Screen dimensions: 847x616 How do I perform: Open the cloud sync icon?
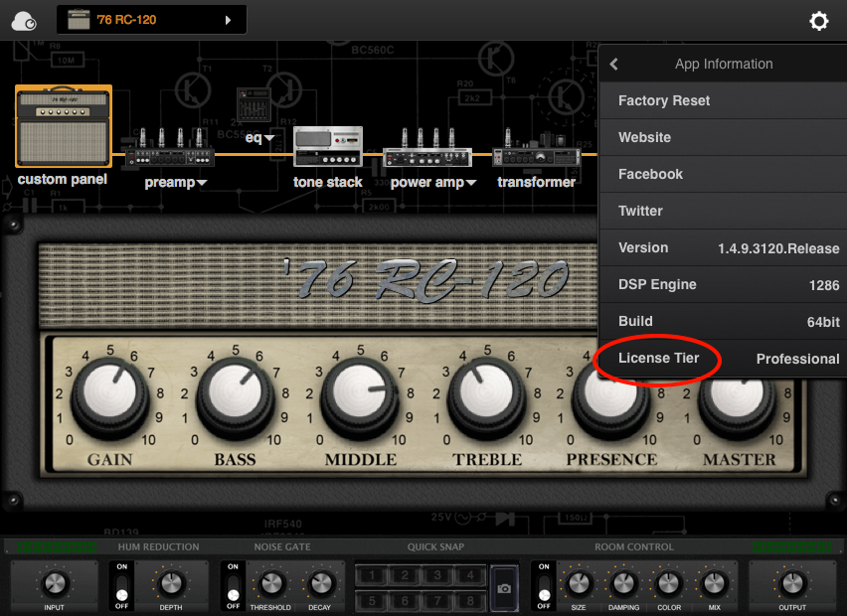(24, 21)
